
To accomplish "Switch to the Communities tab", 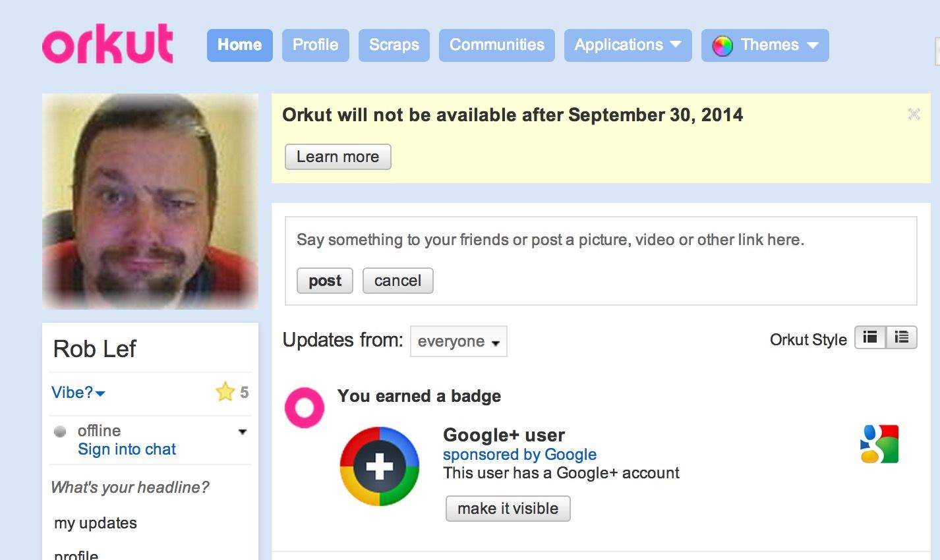I will (497, 45).
